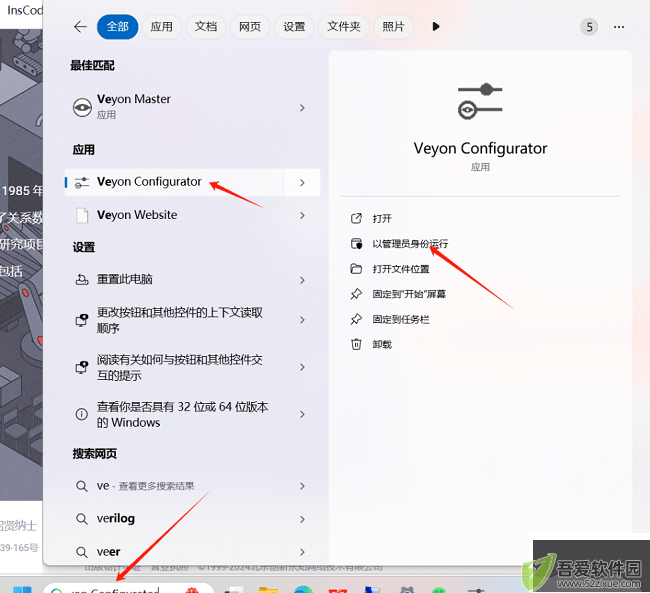
Task: Open the Veyon Master best match result
Action: click(192, 107)
